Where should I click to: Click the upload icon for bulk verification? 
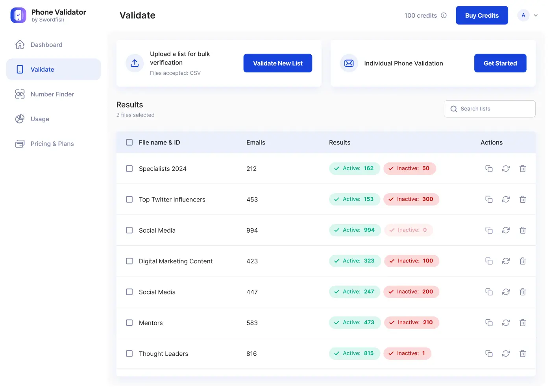(x=135, y=63)
